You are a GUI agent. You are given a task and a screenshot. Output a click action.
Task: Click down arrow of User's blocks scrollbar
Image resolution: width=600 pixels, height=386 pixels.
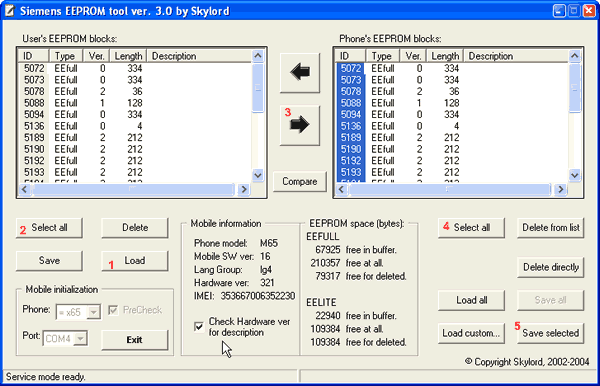coord(258,175)
